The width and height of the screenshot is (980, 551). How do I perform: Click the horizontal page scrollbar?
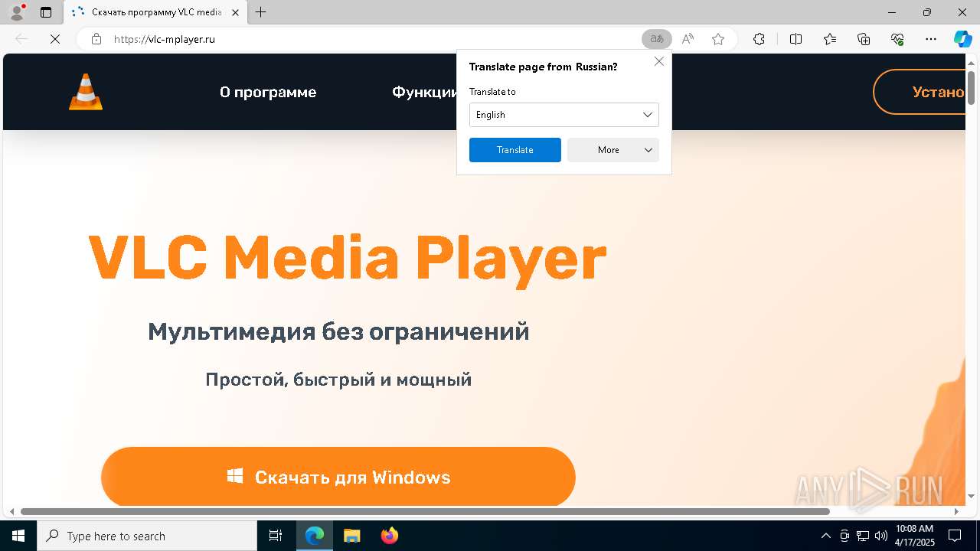(x=425, y=511)
